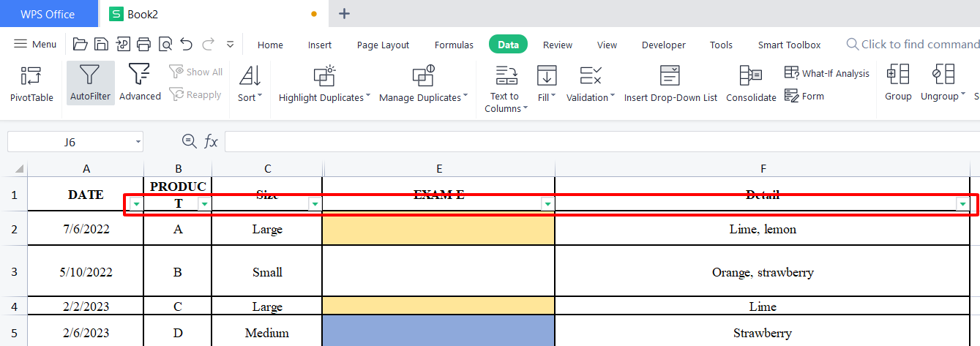This screenshot has height=346, width=980.
Task: Click the Highlight Duplicates icon
Action: tap(324, 75)
